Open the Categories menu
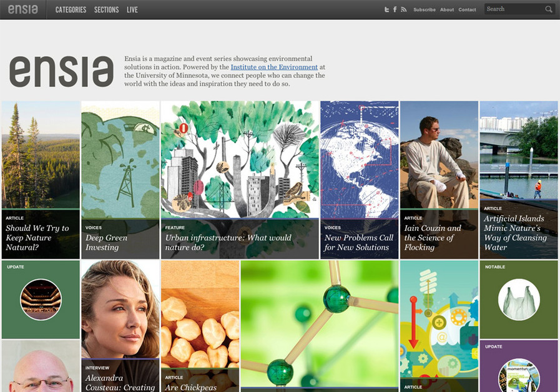This screenshot has height=392, width=560. tap(71, 9)
